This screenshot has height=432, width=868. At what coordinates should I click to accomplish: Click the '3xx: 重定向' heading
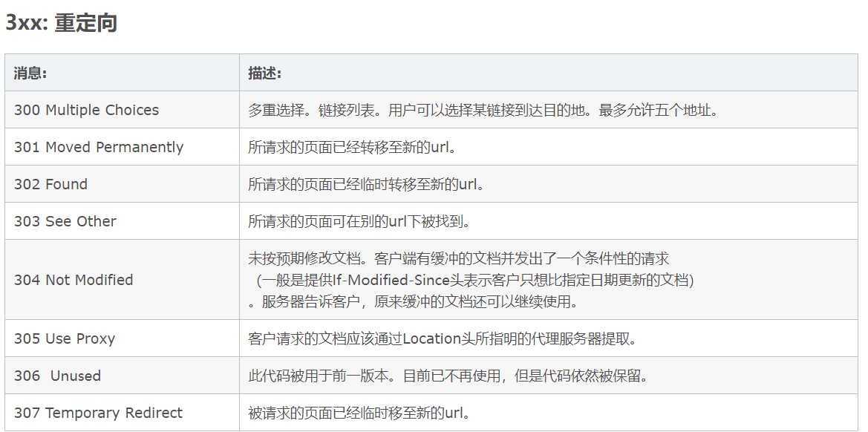(x=61, y=24)
